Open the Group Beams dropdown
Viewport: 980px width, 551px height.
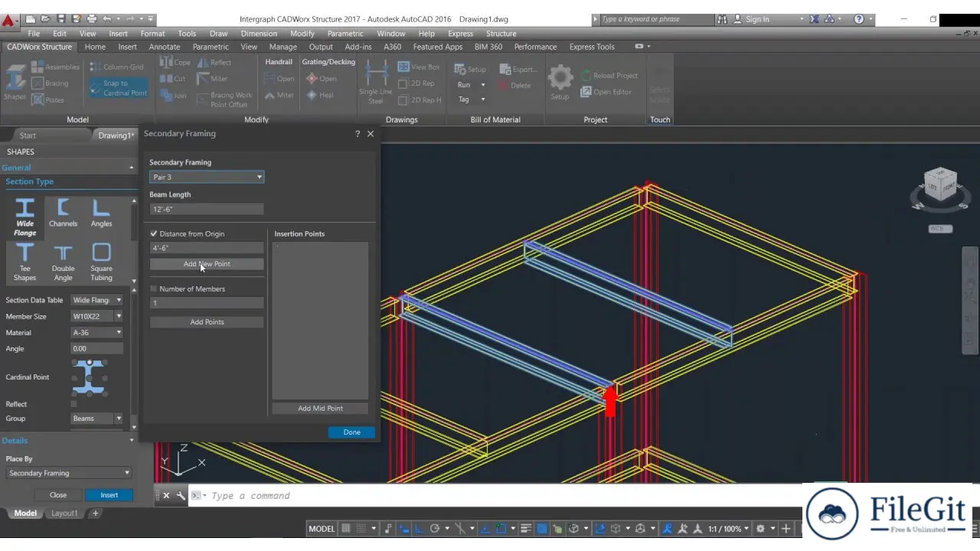tap(97, 419)
